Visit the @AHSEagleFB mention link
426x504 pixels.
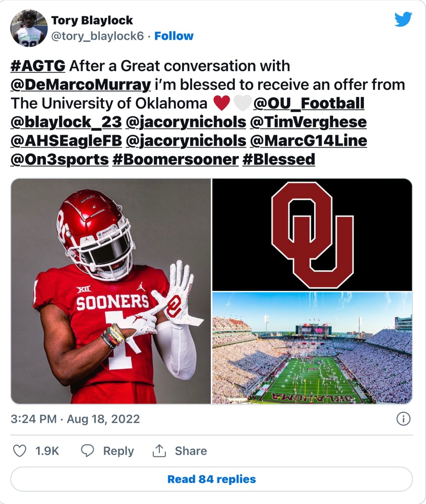click(x=66, y=141)
